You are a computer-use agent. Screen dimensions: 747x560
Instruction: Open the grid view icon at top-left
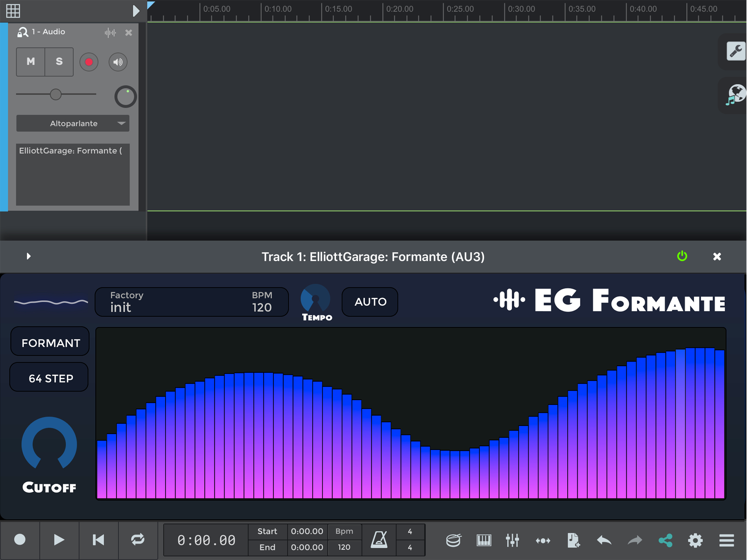click(x=13, y=11)
